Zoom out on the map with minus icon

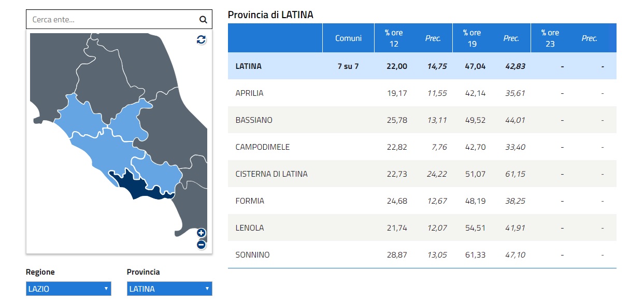click(x=201, y=245)
